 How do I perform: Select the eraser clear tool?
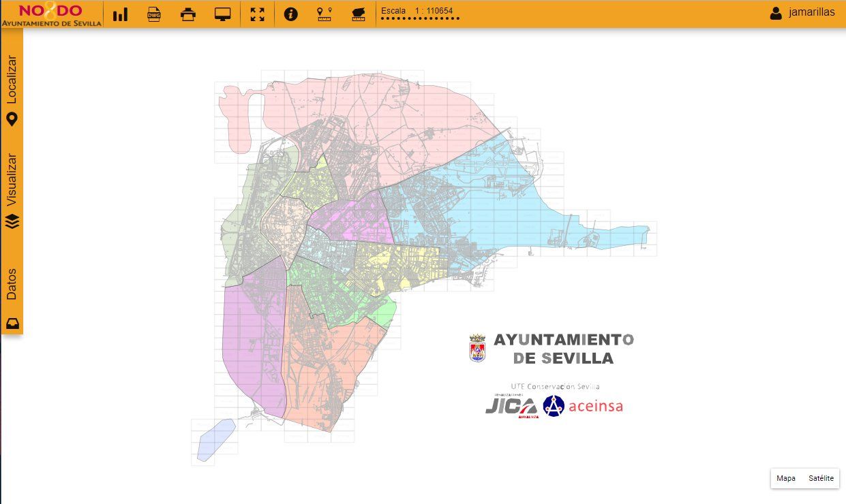358,14
